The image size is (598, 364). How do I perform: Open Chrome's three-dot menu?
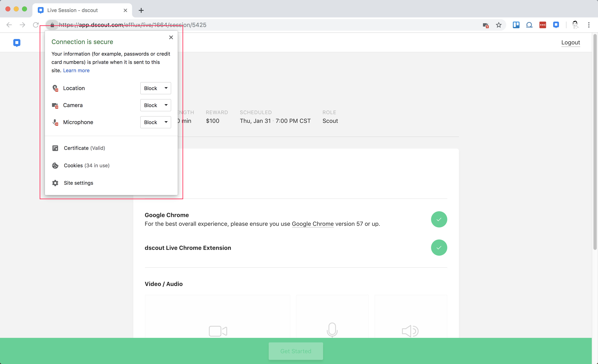click(588, 25)
